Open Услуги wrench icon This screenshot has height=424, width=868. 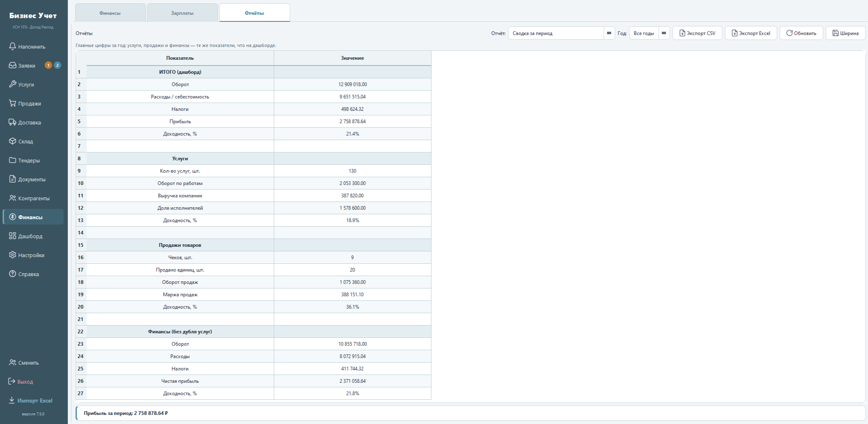point(12,84)
